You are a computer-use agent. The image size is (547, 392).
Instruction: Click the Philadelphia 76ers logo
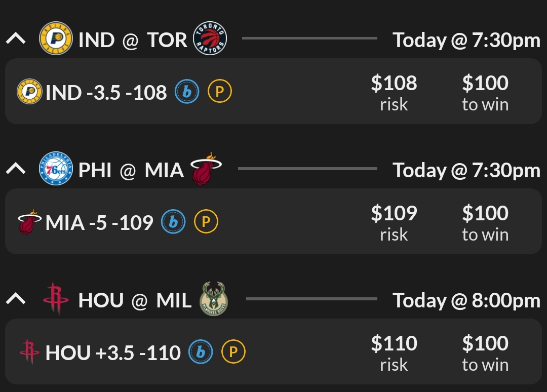click(56, 169)
